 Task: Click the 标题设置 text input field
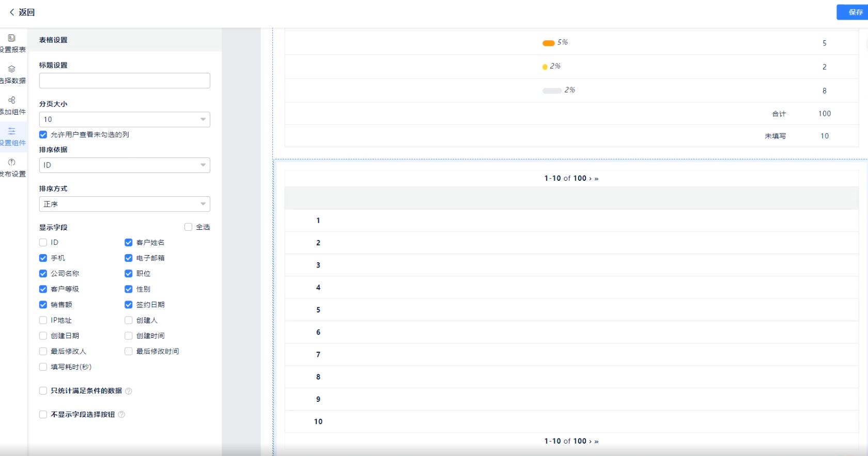point(125,81)
